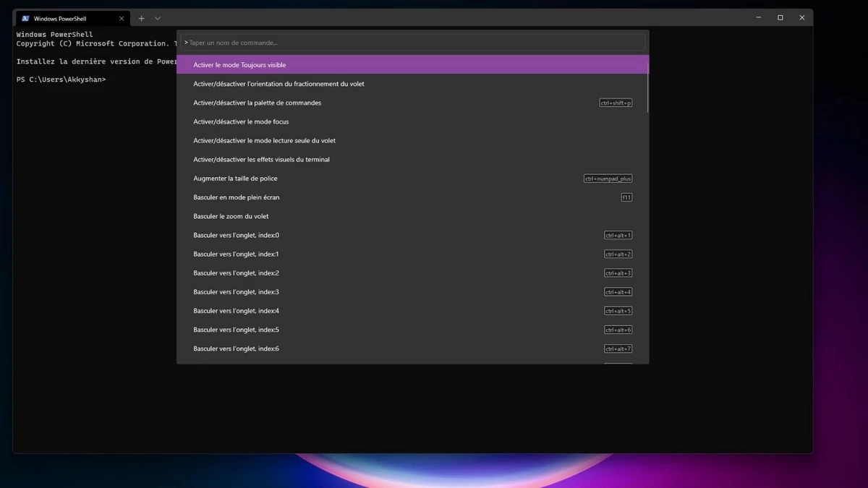Image resolution: width=868 pixels, height=488 pixels.
Task: Select Basculer vers l'onglet, index:1
Action: pos(412,254)
